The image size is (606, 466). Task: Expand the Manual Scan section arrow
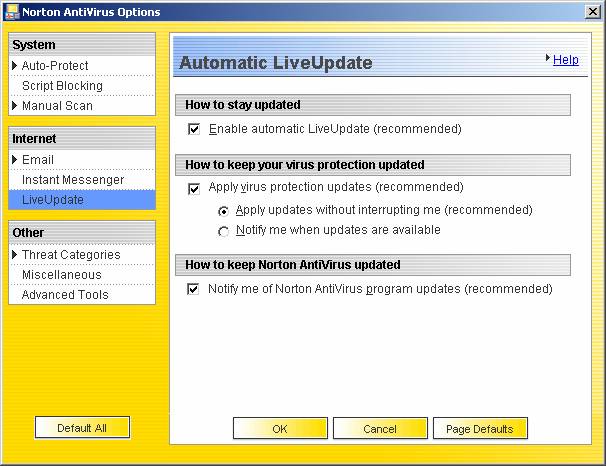pos(15,106)
